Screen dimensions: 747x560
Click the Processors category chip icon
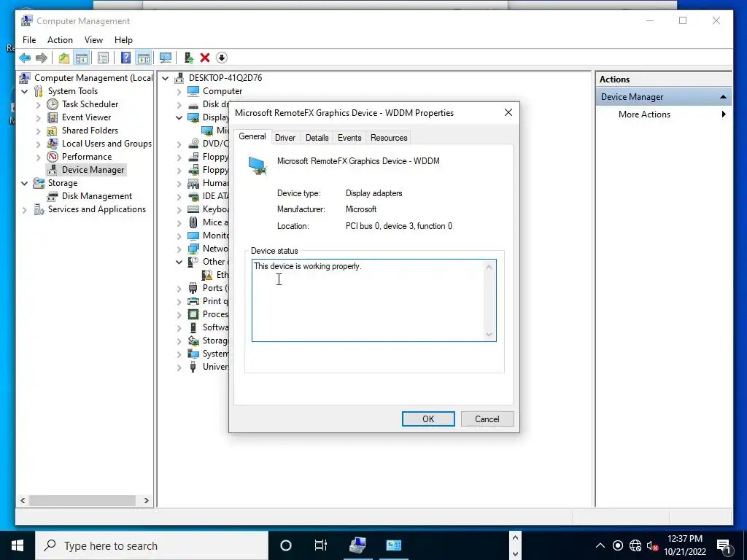pos(193,314)
